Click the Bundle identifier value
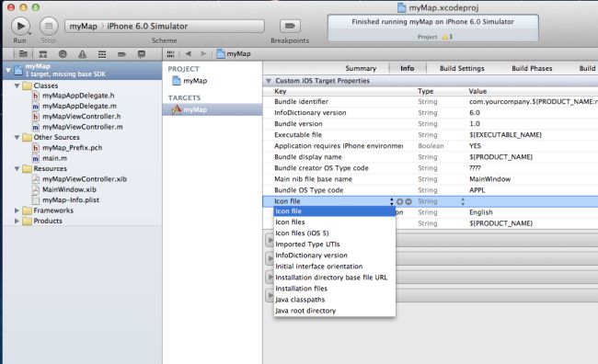This screenshot has width=598, height=364. (x=534, y=101)
